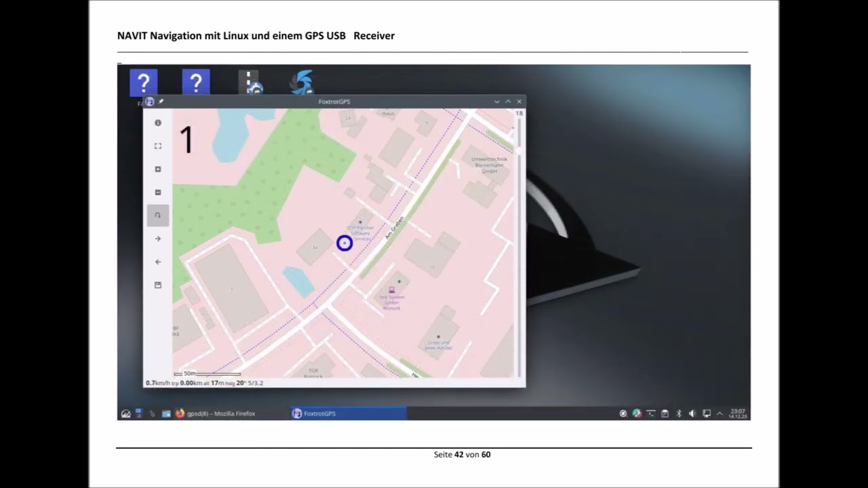Viewport: 868px width, 488px height.
Task: Zoom out with the minus sidebar button
Action: pyautogui.click(x=158, y=192)
